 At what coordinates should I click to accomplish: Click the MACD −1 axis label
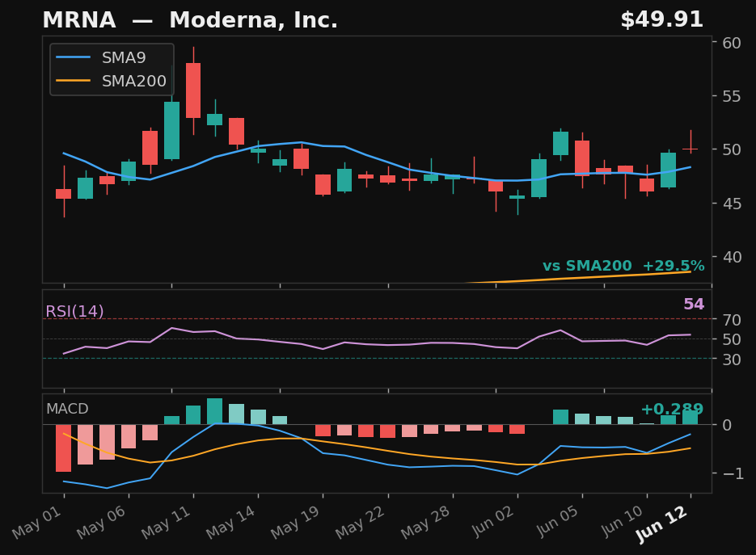733,473
